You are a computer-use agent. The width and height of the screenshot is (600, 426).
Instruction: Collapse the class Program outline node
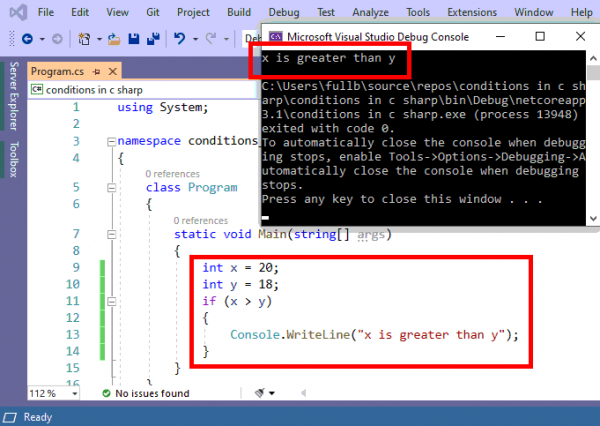pos(109,187)
